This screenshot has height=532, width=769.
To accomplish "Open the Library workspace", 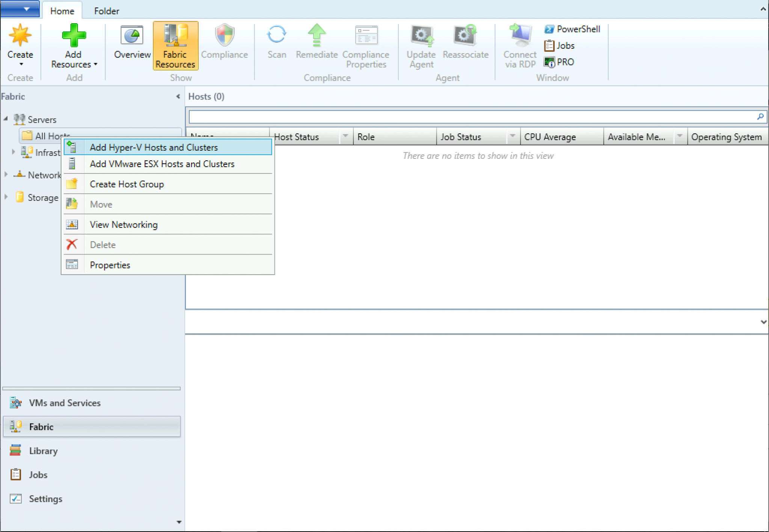I will 44,450.
